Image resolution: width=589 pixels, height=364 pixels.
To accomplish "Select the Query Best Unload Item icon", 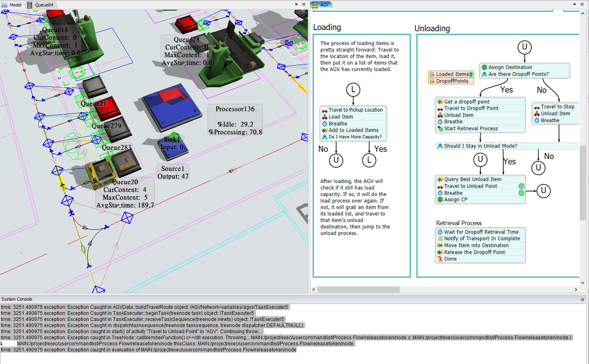I will pos(440,179).
